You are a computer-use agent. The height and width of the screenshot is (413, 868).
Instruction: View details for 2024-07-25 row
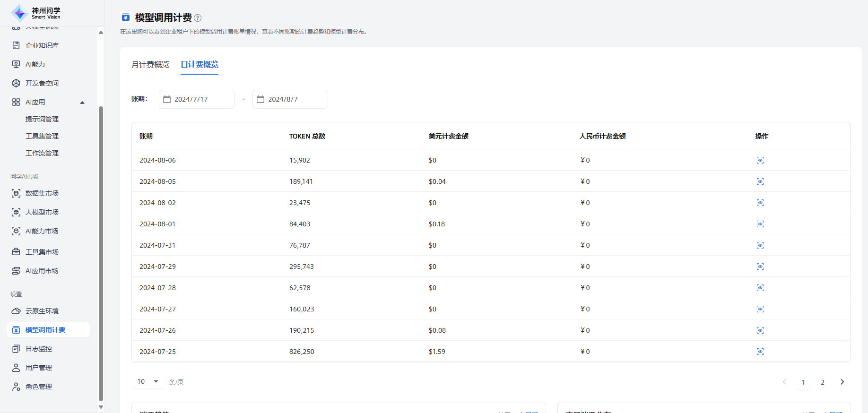pyautogui.click(x=760, y=352)
